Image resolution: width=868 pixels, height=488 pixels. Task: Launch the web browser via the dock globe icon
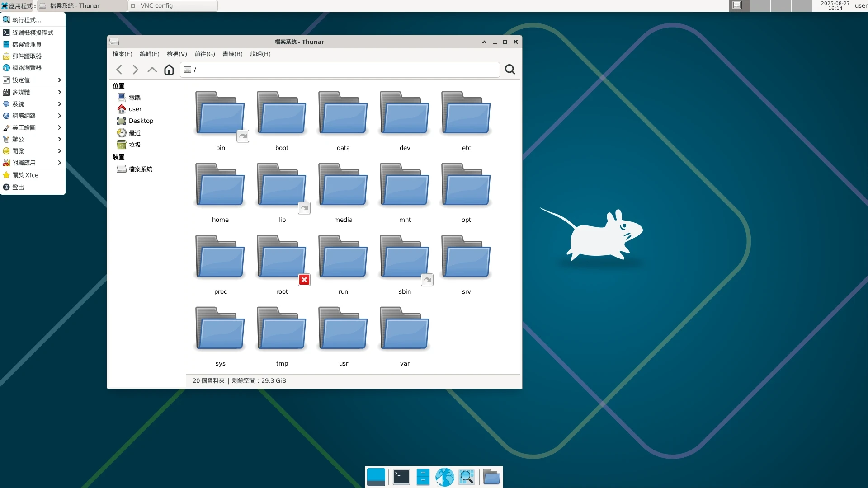pos(444,477)
